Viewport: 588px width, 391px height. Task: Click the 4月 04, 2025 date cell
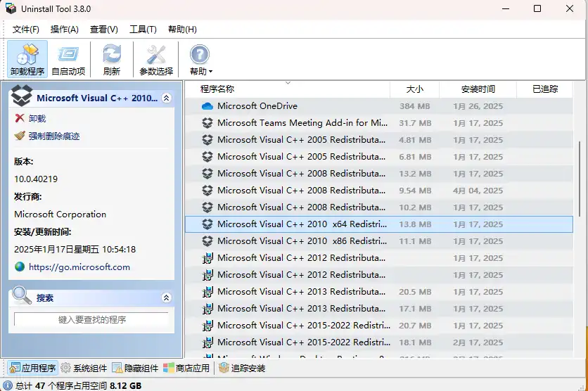coord(478,191)
